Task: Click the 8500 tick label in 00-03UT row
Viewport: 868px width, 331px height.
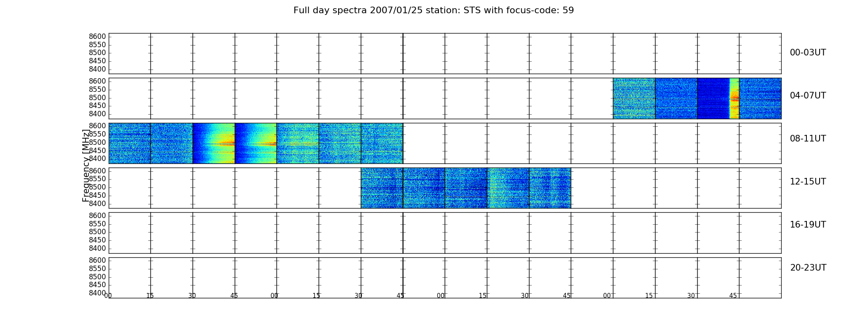Action: [x=98, y=53]
